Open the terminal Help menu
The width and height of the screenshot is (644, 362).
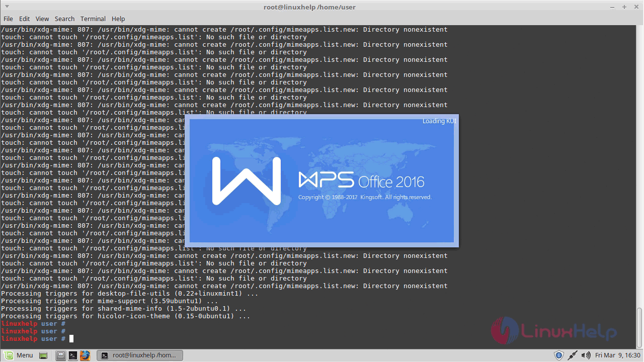point(118,19)
